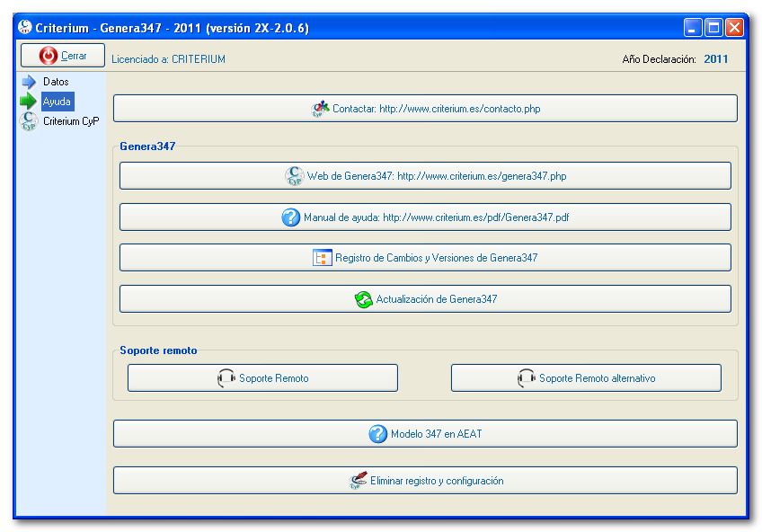Viewport: 762px width, 532px height.
Task: Click the green arrow icon beside Ayuda
Action: pyautogui.click(x=28, y=101)
